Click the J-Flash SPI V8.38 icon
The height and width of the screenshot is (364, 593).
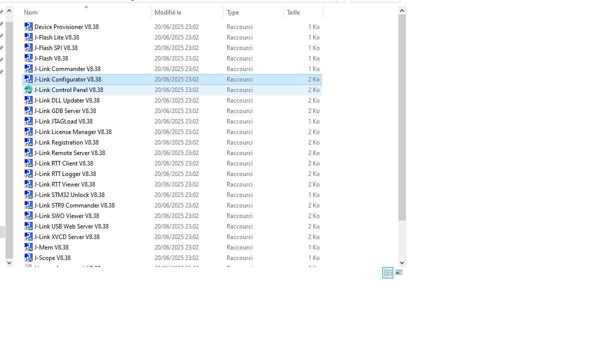pos(29,48)
